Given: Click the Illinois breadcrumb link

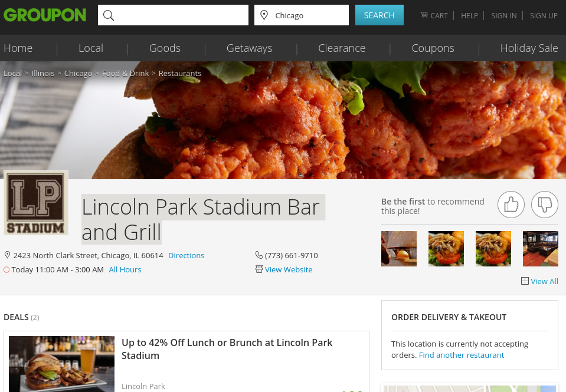Looking at the screenshot, I should [43, 73].
